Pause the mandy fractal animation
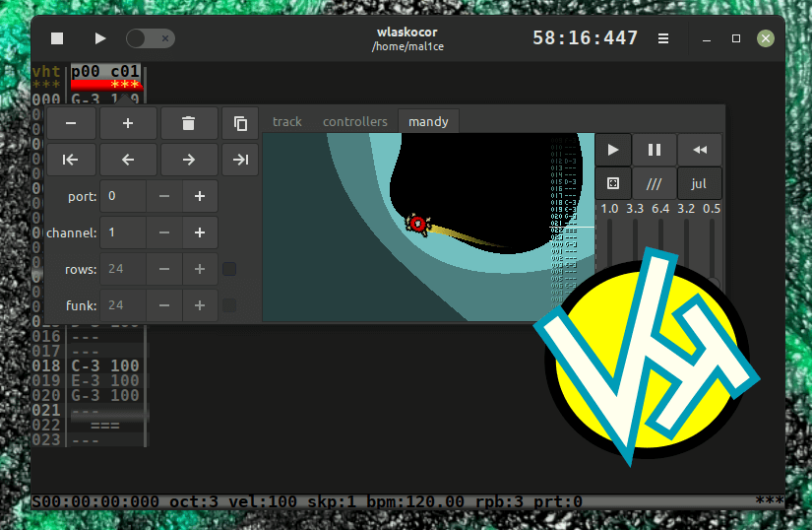 [x=655, y=151]
